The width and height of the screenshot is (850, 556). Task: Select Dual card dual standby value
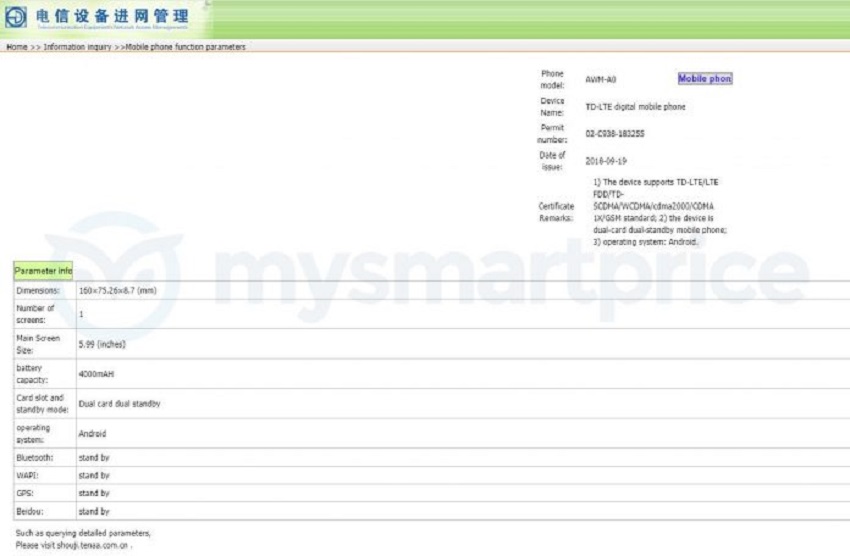tap(119, 404)
